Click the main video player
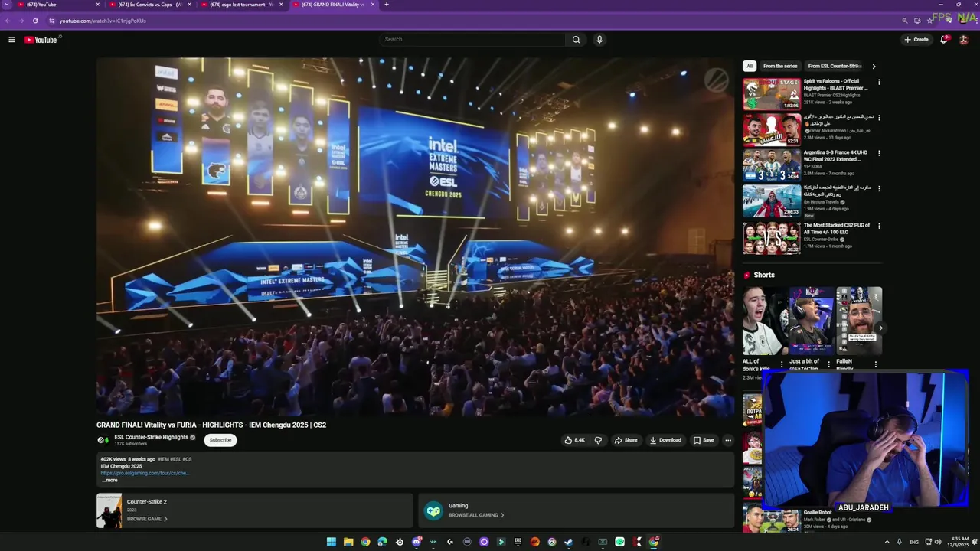The height and width of the screenshot is (551, 980). (x=415, y=237)
